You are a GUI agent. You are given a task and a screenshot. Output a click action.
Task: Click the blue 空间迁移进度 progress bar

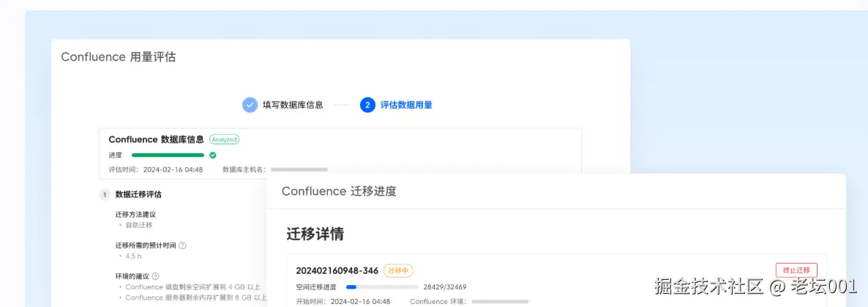(382, 287)
